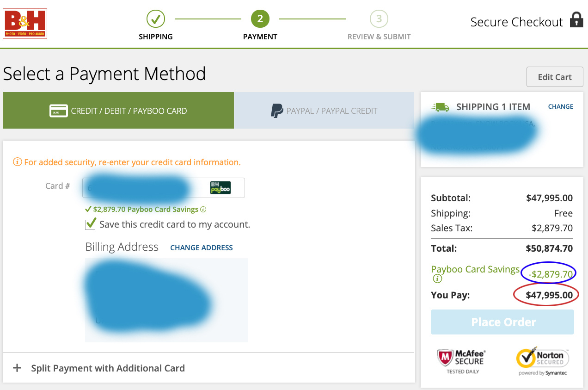
Task: Click info icon beside Payboo Card Savings text
Action: pyautogui.click(x=203, y=210)
